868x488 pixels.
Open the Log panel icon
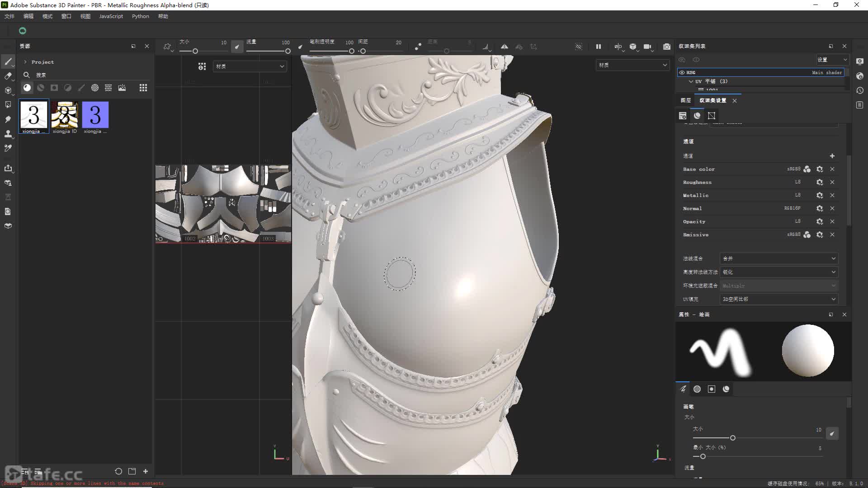(860, 105)
